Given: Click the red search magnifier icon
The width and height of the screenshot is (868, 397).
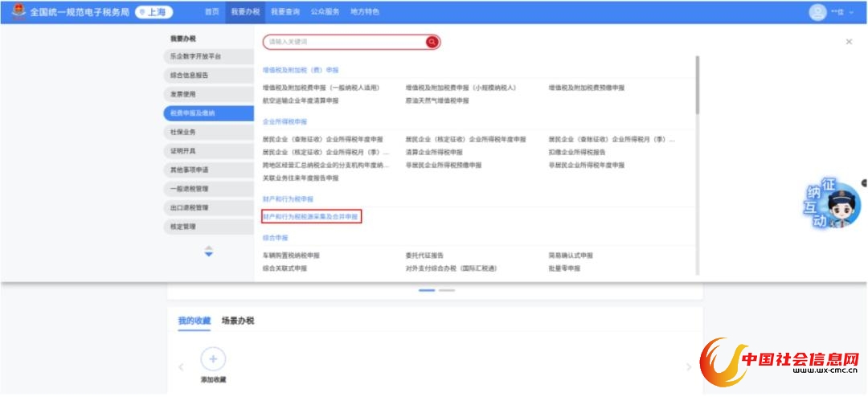Looking at the screenshot, I should 432,42.
